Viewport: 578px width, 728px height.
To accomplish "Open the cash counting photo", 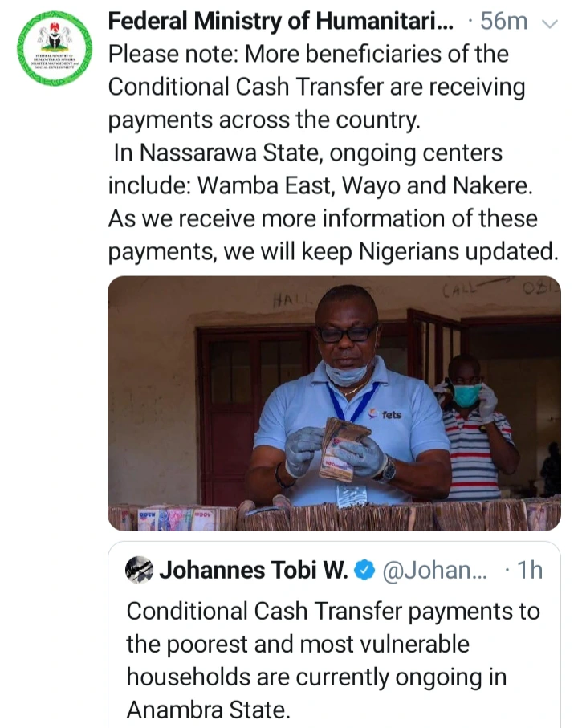I will 334,403.
